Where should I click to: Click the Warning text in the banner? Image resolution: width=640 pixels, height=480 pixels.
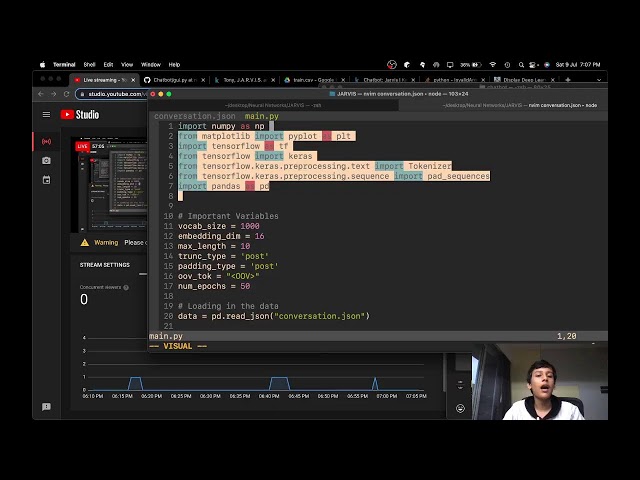click(106, 242)
